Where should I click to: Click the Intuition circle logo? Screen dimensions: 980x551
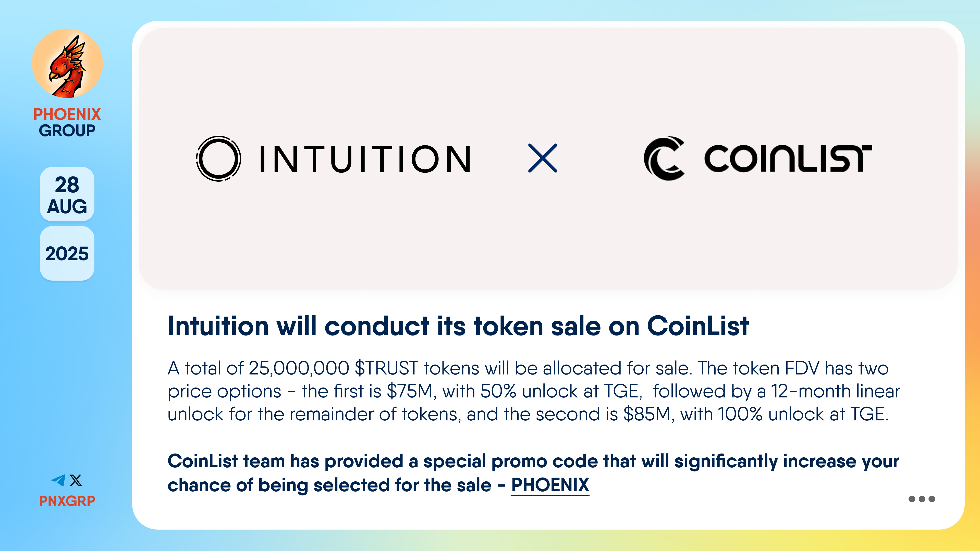(218, 158)
